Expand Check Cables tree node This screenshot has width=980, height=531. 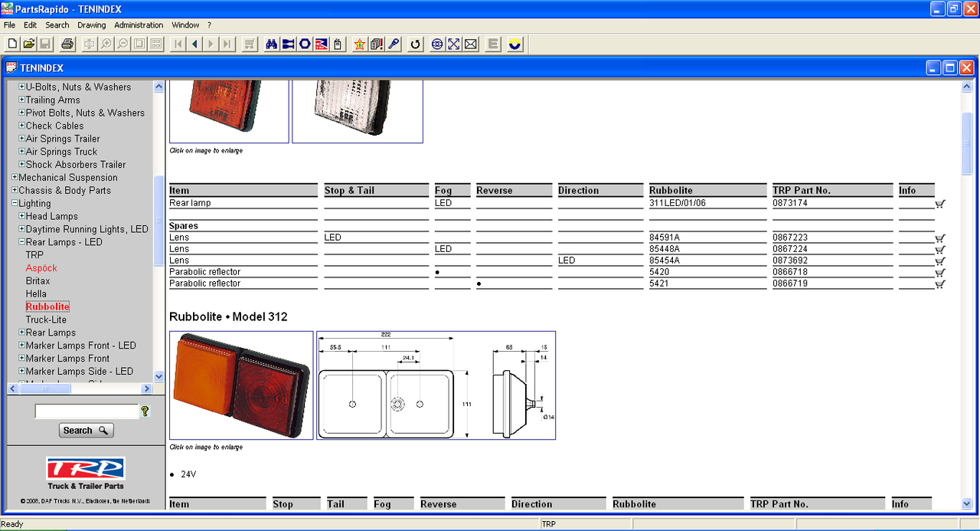pyautogui.click(x=22, y=126)
